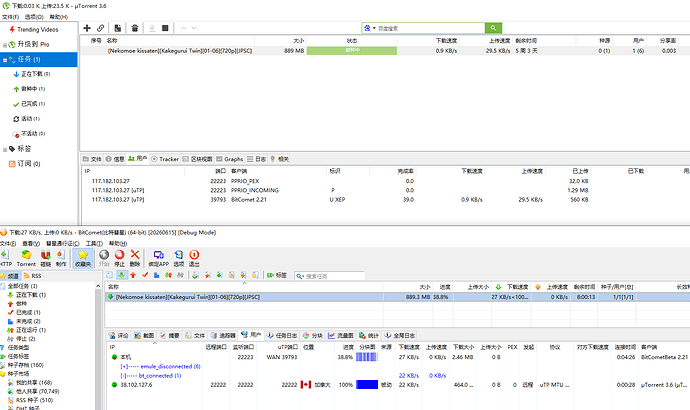The height and width of the screenshot is (410, 690).
Task: Click the 磁链 magnet link button in BitComet
Action: click(46, 258)
